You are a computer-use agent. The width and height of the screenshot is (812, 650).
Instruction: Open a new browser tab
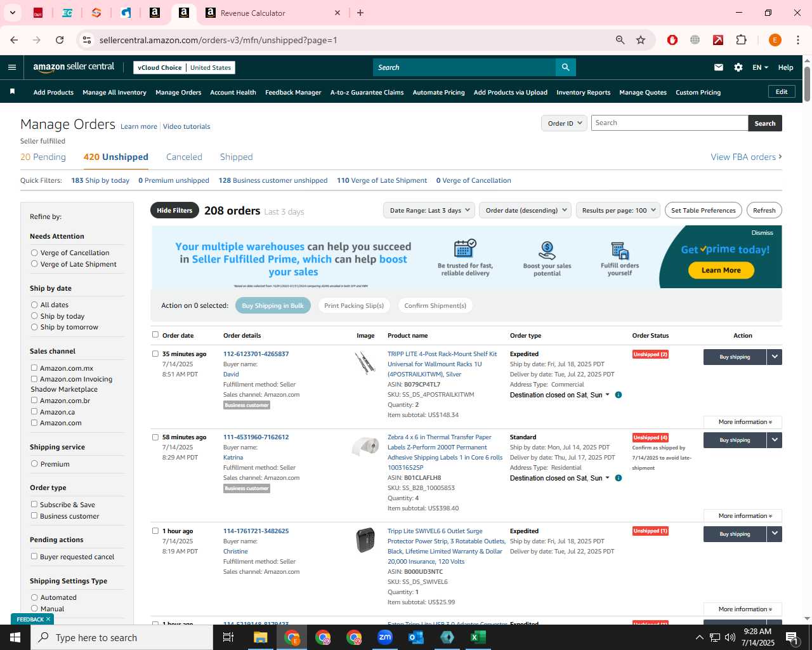click(x=360, y=13)
